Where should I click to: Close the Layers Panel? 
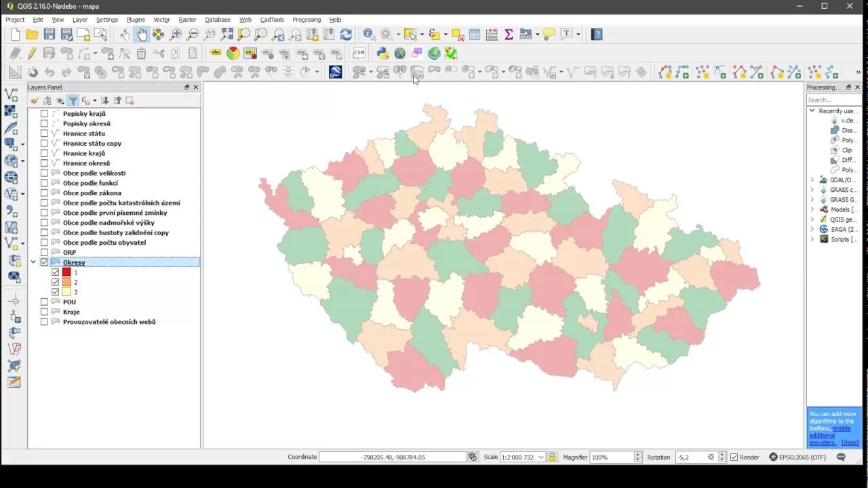[x=196, y=87]
